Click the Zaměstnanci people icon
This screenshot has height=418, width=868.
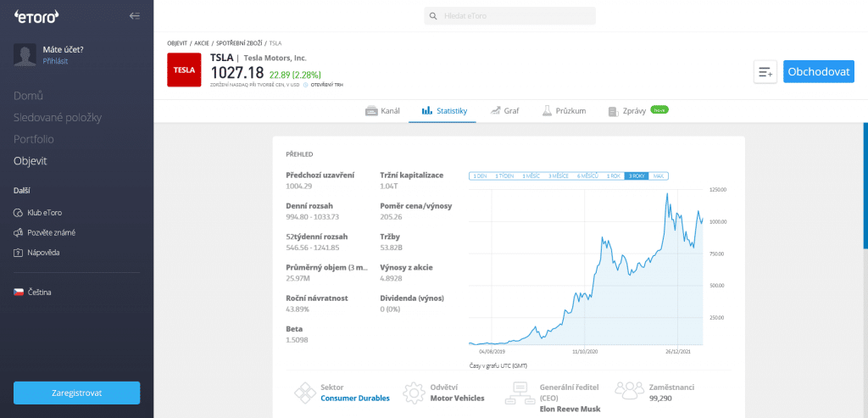point(628,391)
